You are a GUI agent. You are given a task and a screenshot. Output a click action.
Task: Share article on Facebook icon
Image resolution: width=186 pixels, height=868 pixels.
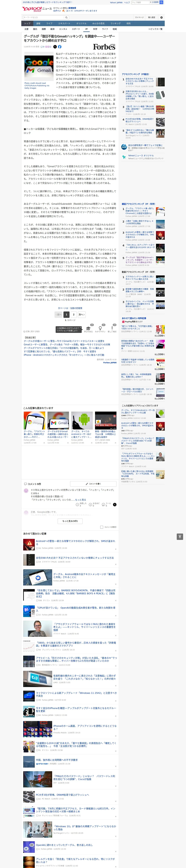60,47
